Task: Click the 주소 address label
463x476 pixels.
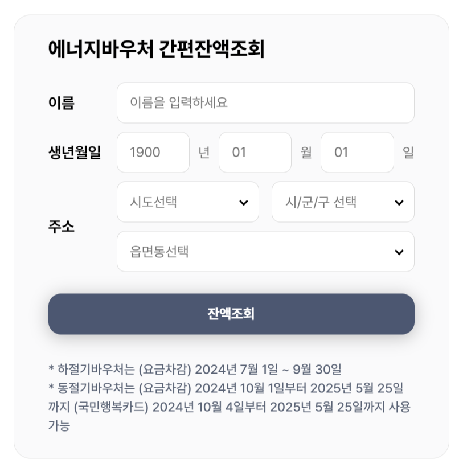Action: coord(60,227)
